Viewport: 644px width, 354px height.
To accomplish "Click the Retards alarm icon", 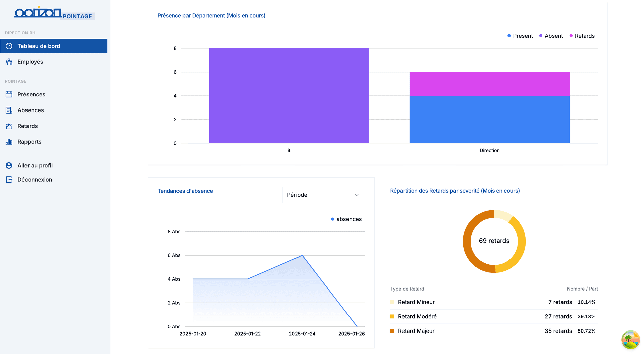I will pyautogui.click(x=9, y=126).
